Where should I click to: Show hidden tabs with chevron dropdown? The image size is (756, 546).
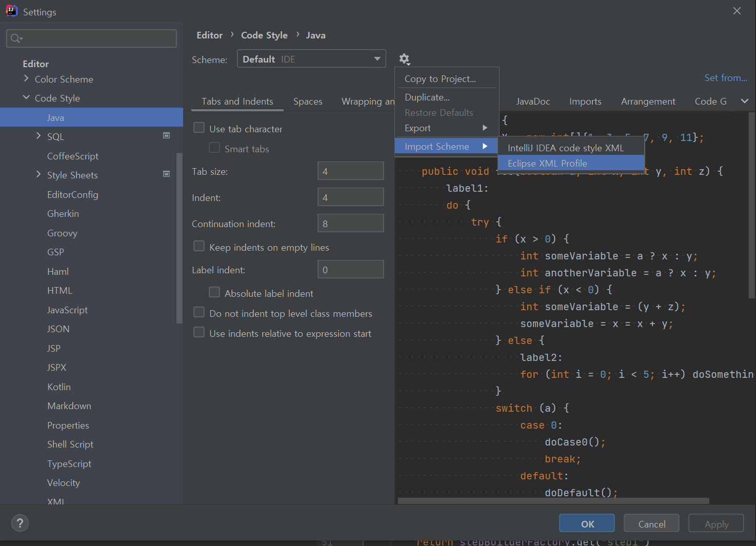[x=745, y=101]
